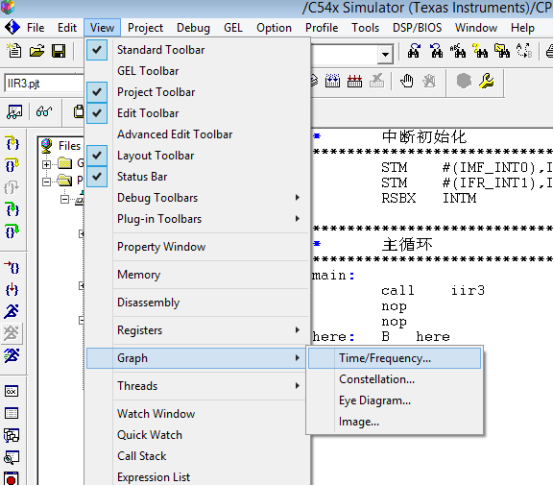Open the Edit menu
This screenshot has width=554, height=486.
tap(67, 28)
